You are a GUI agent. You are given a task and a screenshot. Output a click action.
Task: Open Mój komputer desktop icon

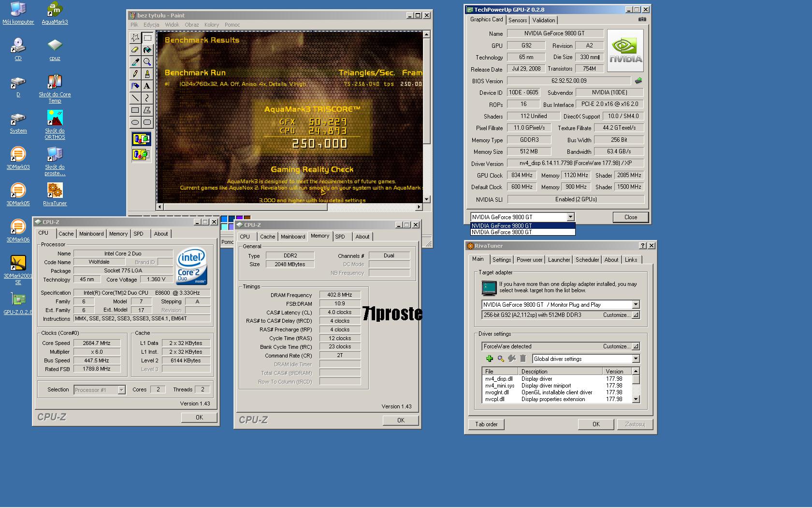pos(18,13)
